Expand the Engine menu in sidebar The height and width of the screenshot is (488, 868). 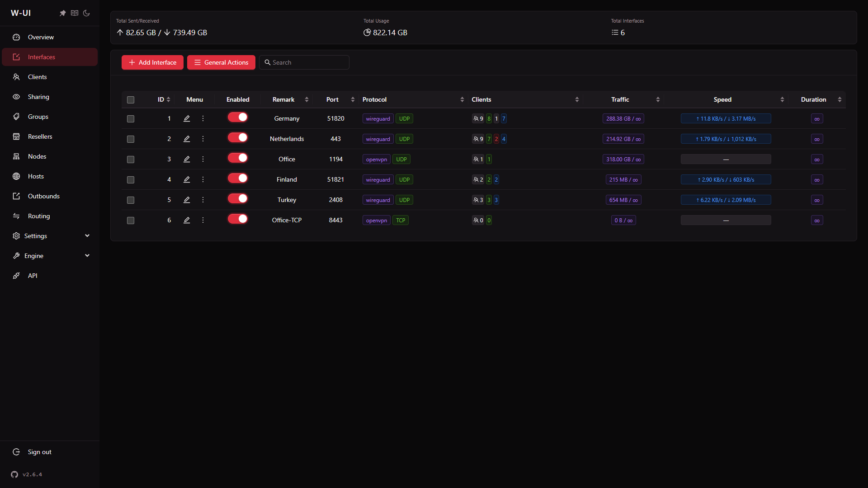[x=50, y=256]
